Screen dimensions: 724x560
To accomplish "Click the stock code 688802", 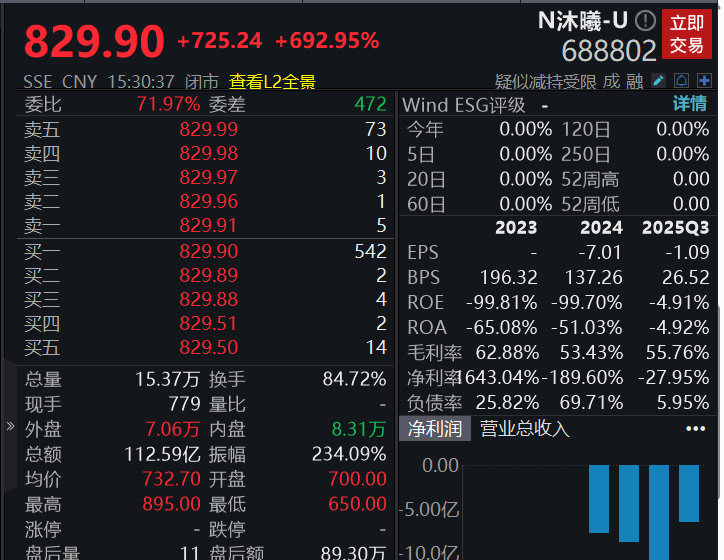I will tap(609, 50).
